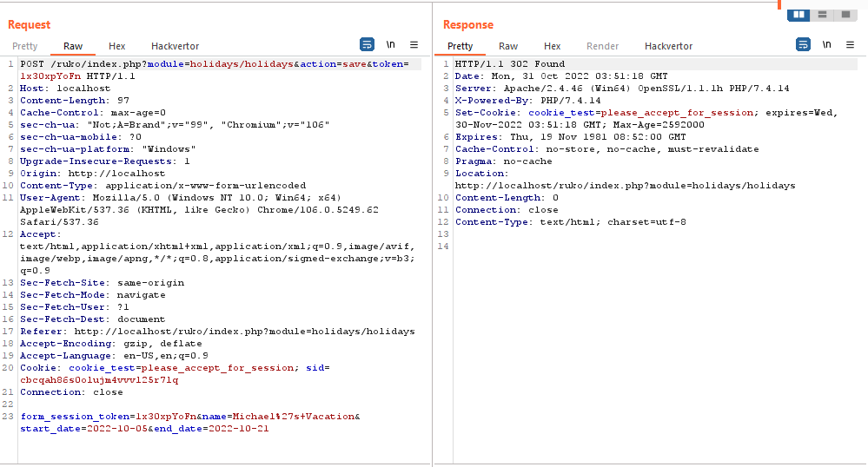868x467 pixels.
Task: Open Response Render tab
Action: point(602,46)
